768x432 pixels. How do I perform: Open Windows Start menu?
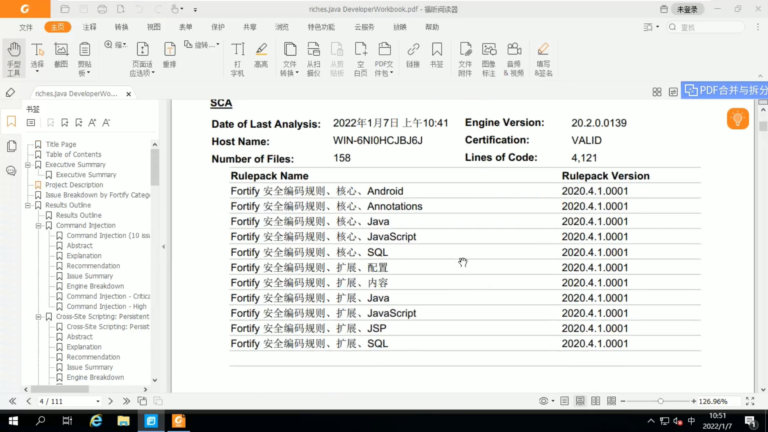[x=13, y=421]
